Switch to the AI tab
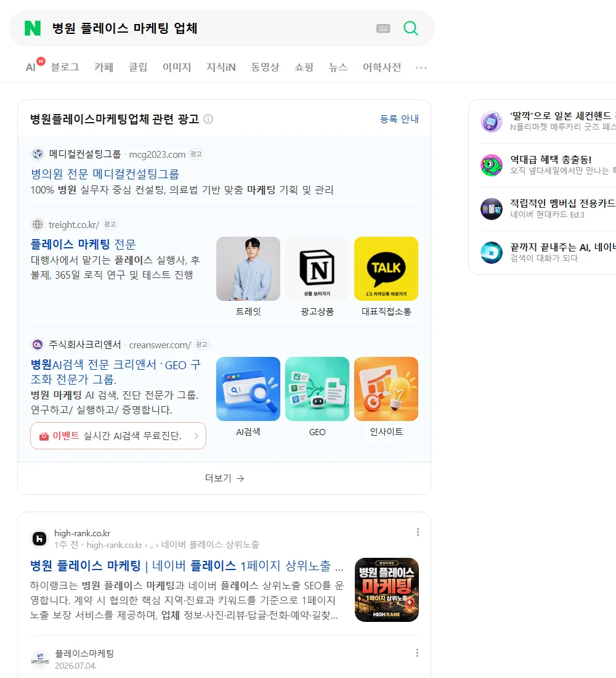The width and height of the screenshot is (616, 678). pos(31,67)
